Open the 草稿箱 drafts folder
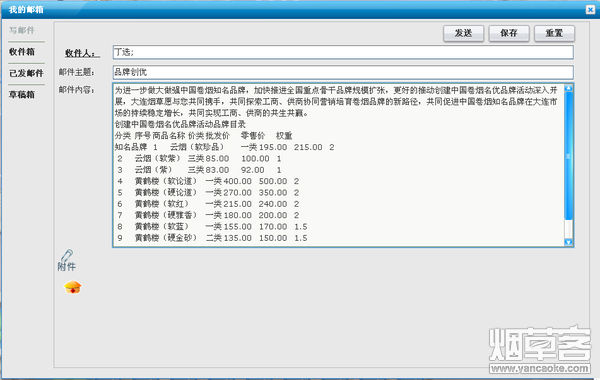This screenshot has height=380, width=600. 22,94
